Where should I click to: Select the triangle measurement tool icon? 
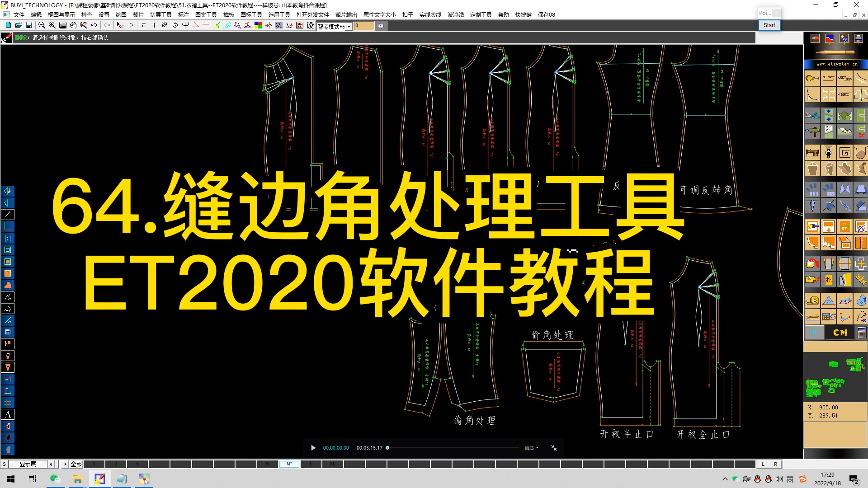click(829, 300)
